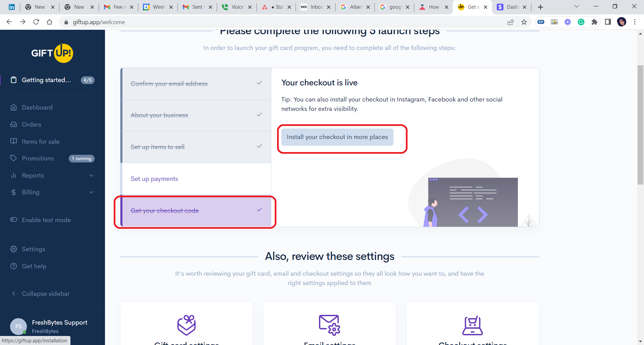
Task: Click Install your checkout in more places
Action: pyautogui.click(x=337, y=137)
